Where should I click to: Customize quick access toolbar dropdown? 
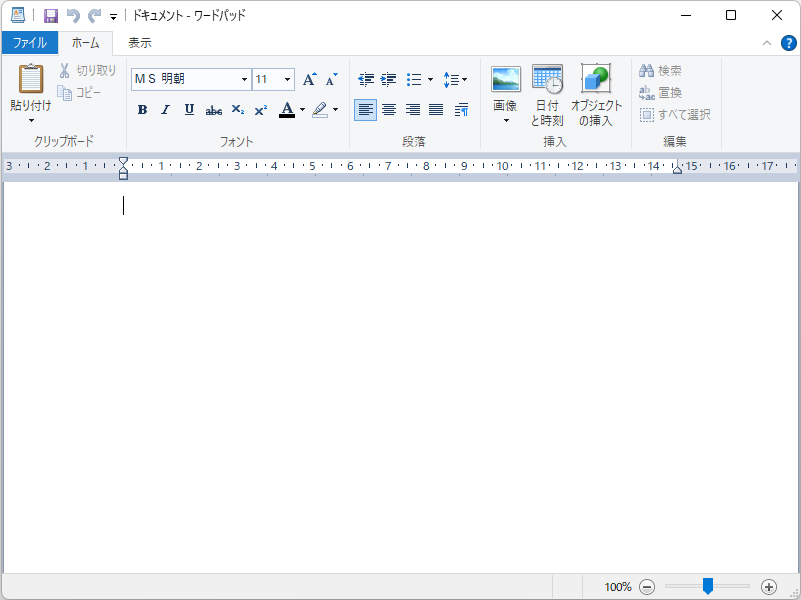pyautogui.click(x=113, y=17)
